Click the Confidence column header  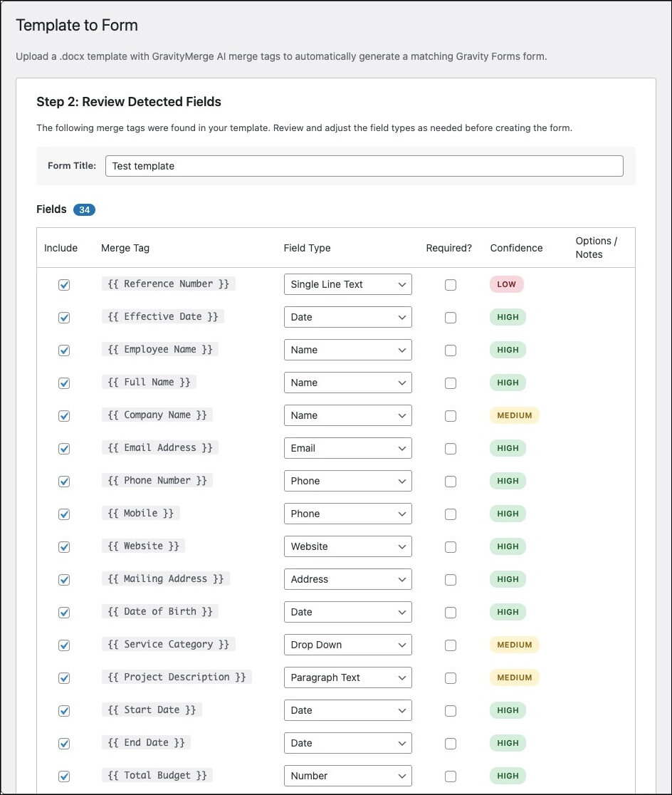[516, 248]
